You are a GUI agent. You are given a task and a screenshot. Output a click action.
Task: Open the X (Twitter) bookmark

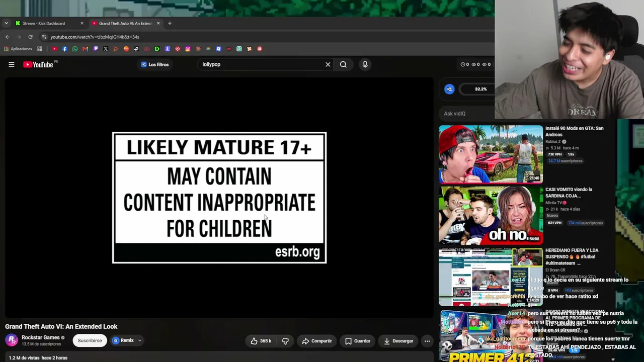[x=106, y=49]
